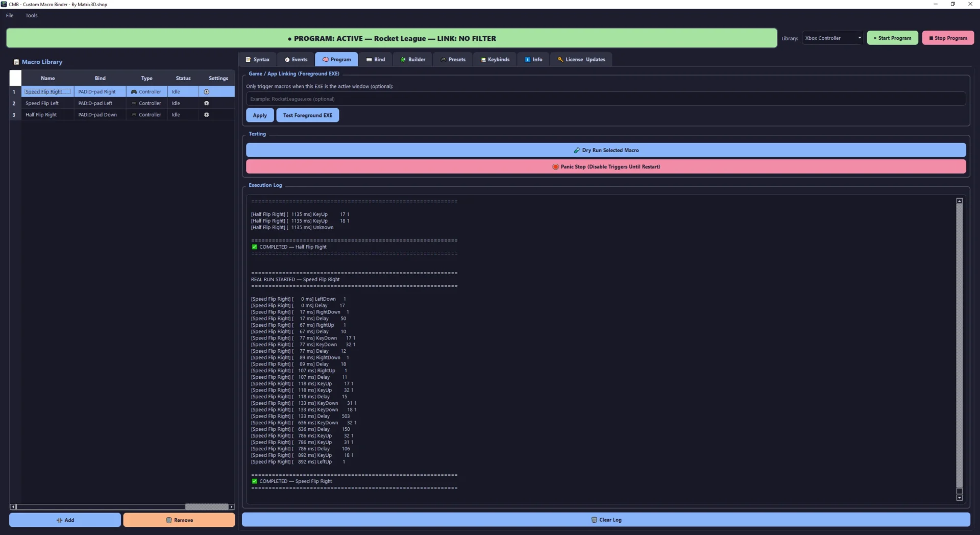The height and width of the screenshot is (535, 980).
Task: Click controller icon in Half Flip Right row
Action: (x=134, y=115)
